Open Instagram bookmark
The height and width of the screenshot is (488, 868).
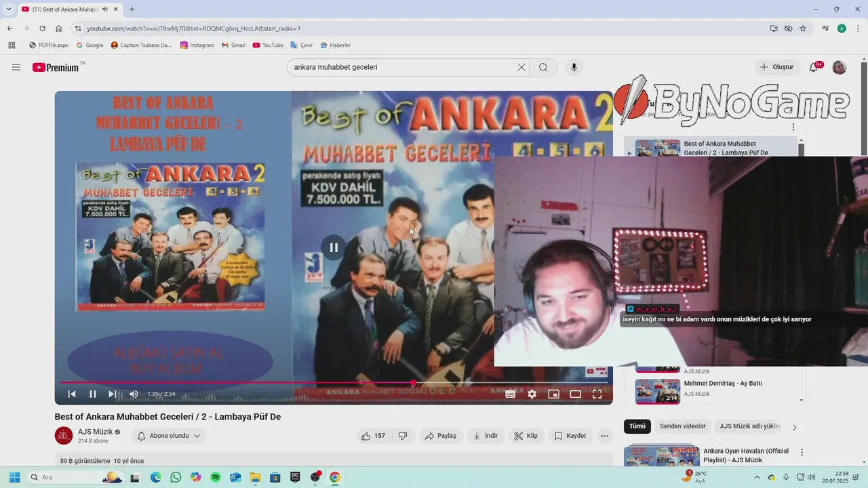click(197, 45)
